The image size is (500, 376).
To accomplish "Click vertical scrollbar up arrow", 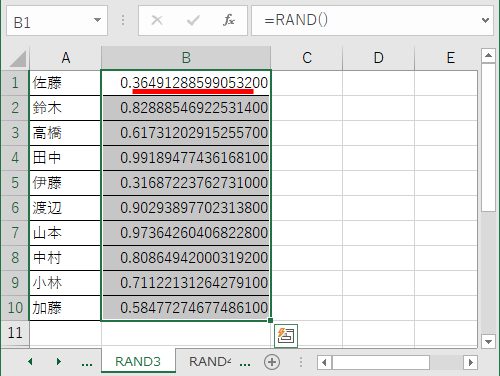I will (x=488, y=55).
